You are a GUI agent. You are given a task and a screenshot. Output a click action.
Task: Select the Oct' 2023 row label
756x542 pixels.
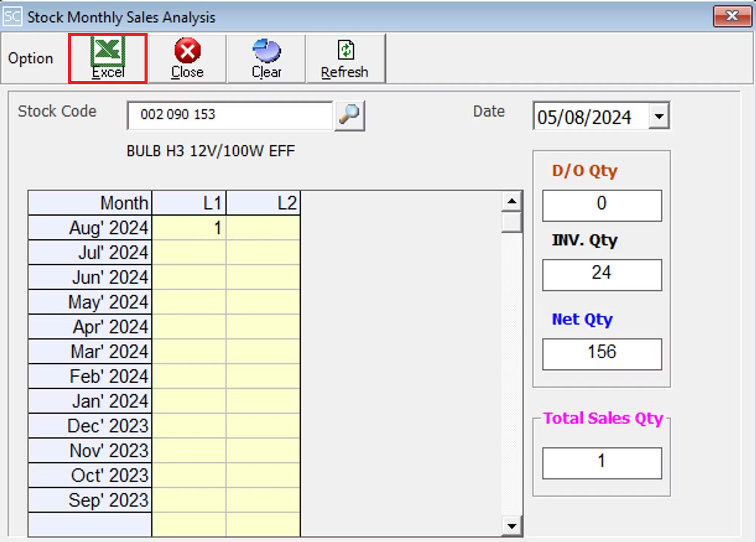tap(90, 475)
